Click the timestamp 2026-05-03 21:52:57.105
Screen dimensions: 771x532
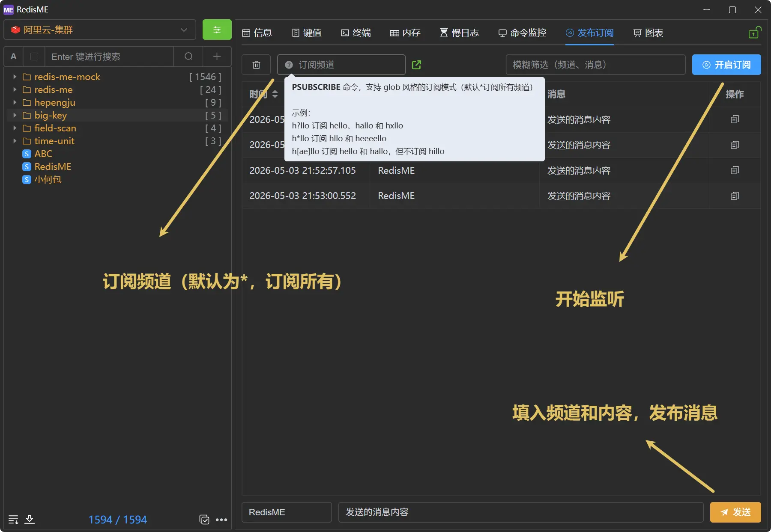(302, 170)
